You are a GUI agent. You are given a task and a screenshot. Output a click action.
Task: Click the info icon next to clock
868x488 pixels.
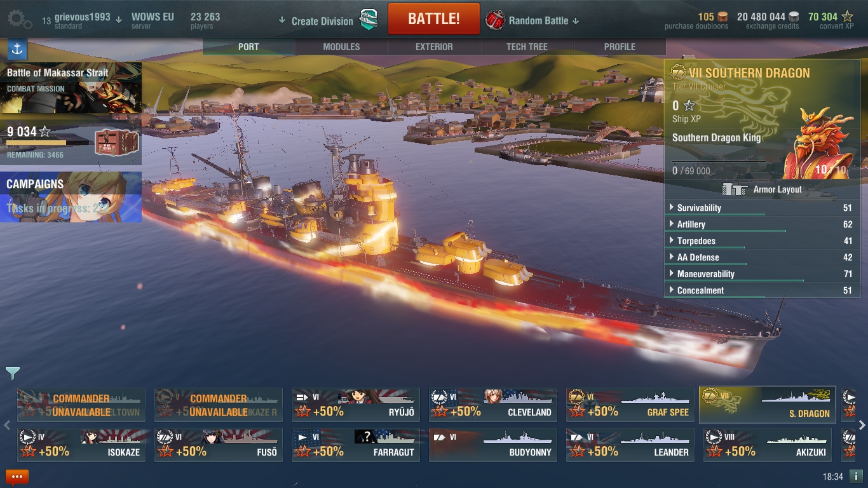(x=856, y=476)
